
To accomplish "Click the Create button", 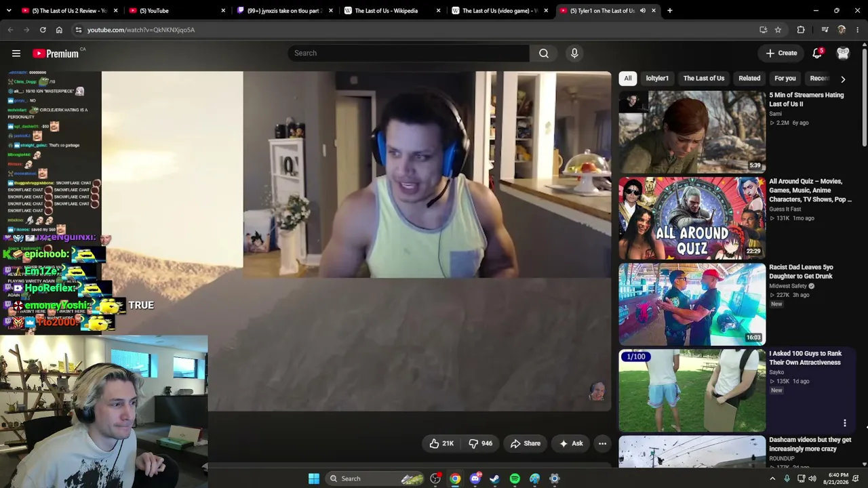I will coord(781,53).
